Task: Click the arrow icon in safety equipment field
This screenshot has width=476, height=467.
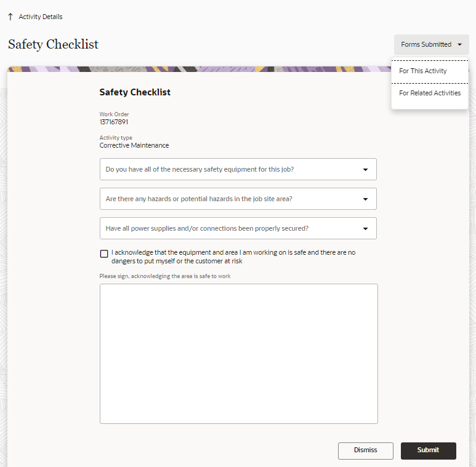Action: click(366, 170)
